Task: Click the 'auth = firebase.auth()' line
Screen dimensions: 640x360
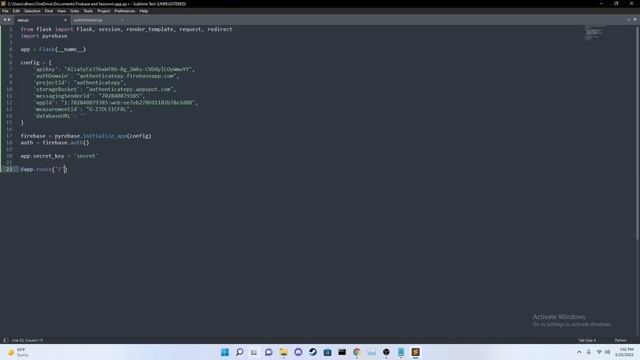Action: pyautogui.click(x=55, y=142)
